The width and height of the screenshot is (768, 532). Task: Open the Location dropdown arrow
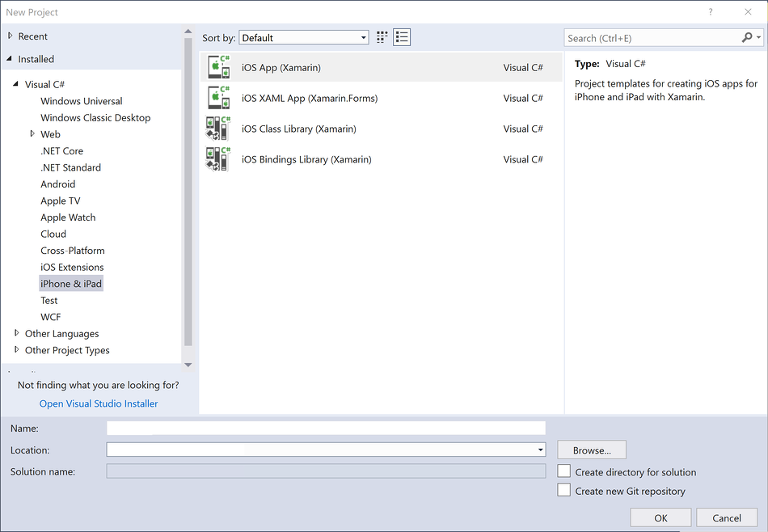coord(538,450)
